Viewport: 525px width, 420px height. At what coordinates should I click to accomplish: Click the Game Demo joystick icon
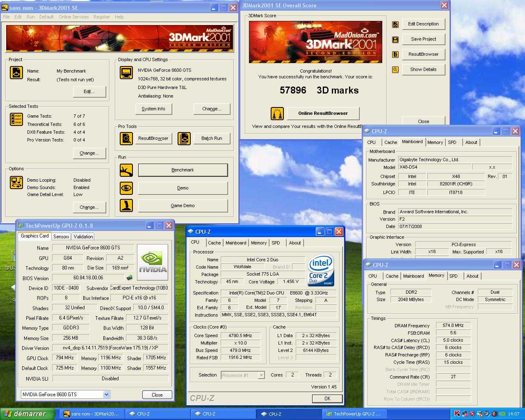126,205
